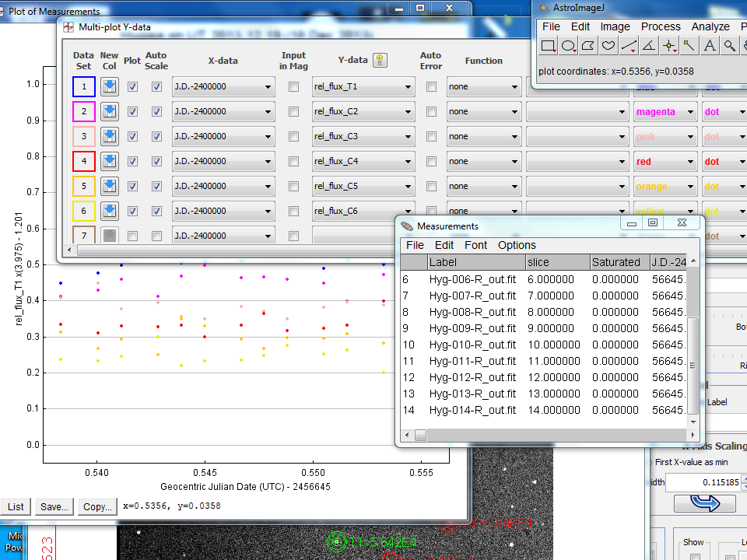This screenshot has height=560, width=747.
Task: Open Font menu in Measurements window
Action: pos(475,245)
